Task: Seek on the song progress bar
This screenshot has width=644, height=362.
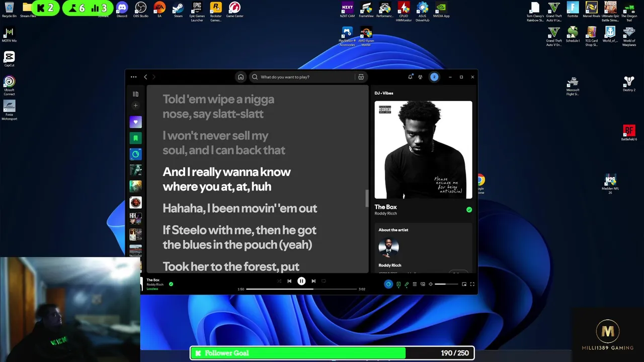Action: [301, 289]
